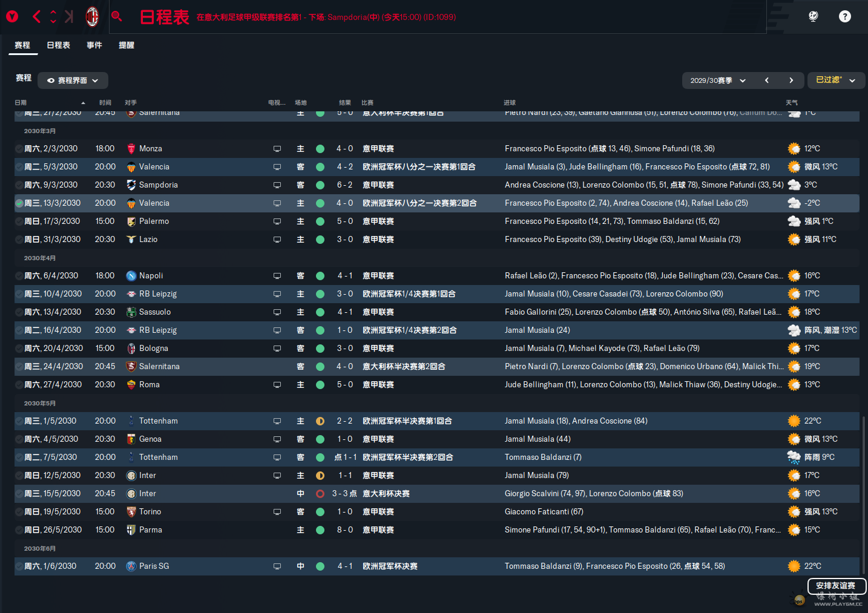The height and width of the screenshot is (613, 868).
Task: Click the Torino club badge
Action: coord(131,512)
